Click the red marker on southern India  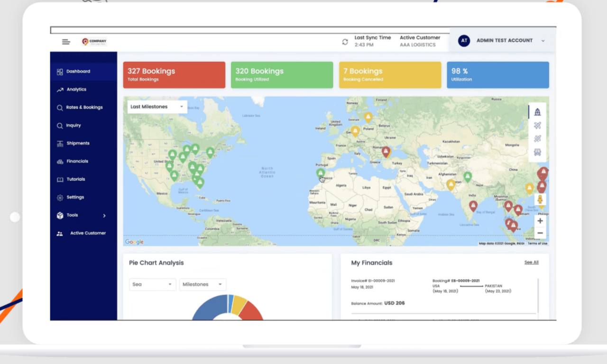point(473,206)
